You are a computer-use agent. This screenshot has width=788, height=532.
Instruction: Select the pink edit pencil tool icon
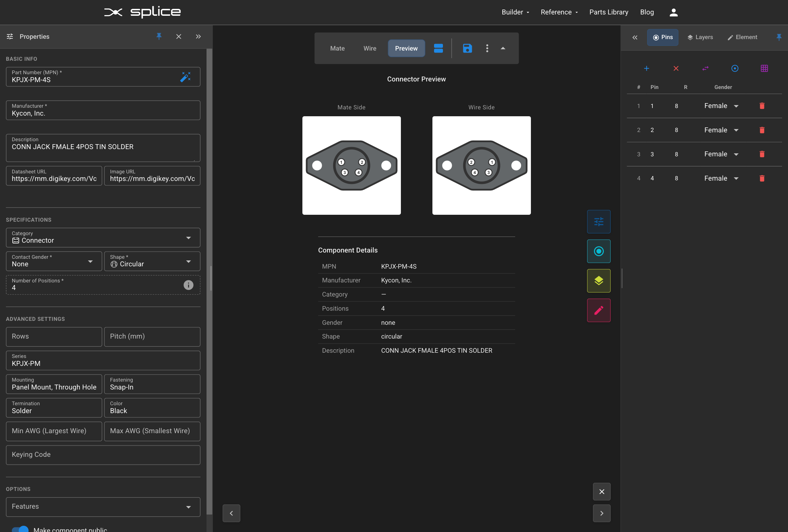(599, 310)
